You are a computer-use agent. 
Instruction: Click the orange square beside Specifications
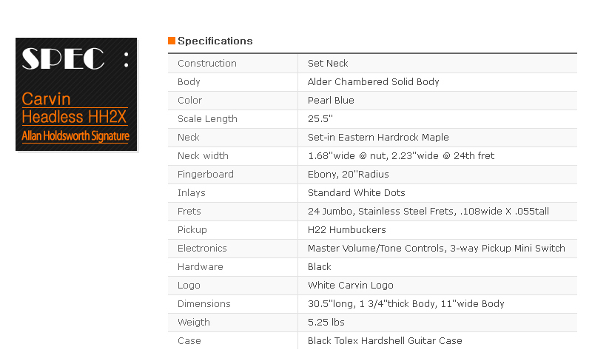click(x=172, y=41)
